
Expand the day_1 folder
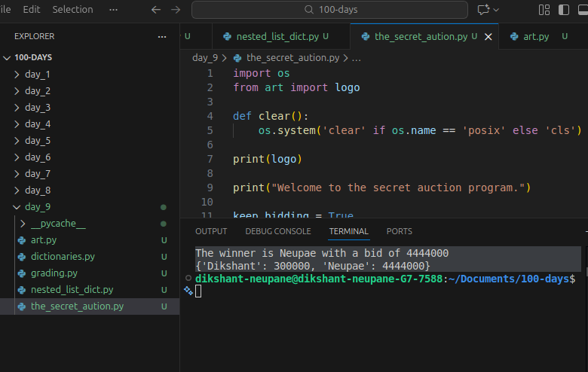pos(37,75)
